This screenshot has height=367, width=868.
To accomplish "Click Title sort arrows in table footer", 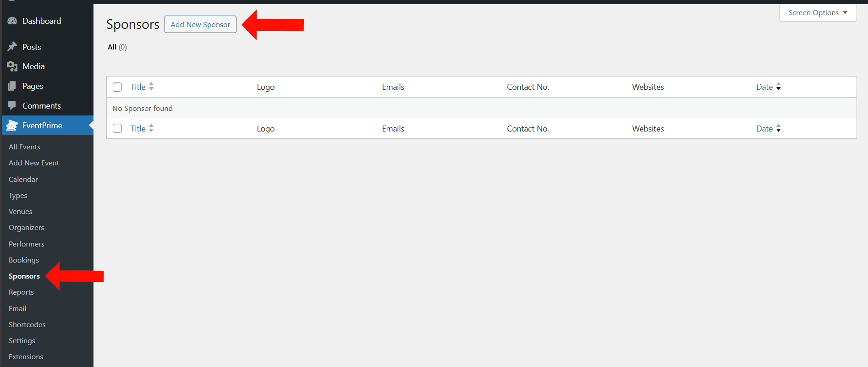I will (151, 128).
